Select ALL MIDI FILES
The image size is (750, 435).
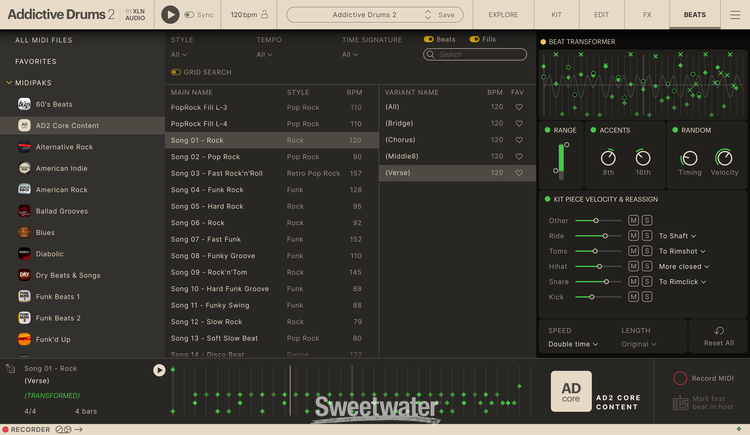point(44,40)
